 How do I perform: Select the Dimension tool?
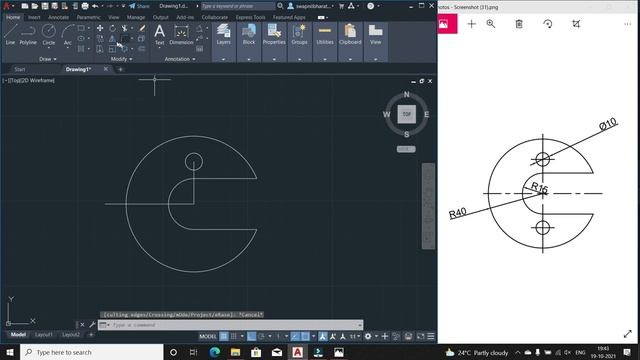tap(181, 34)
